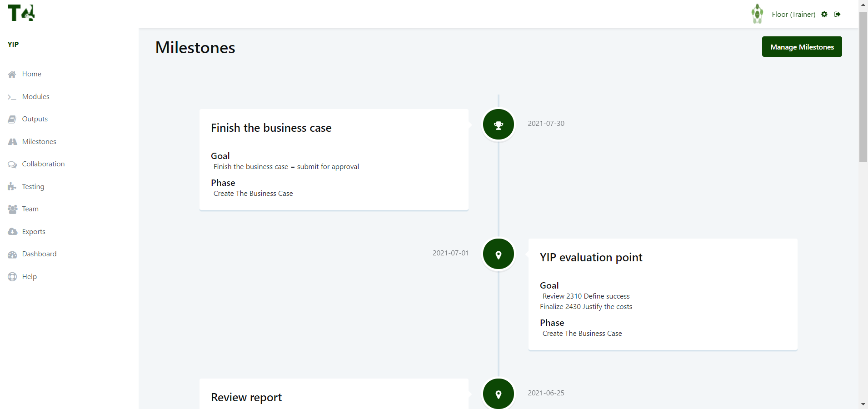Select the Collaboration chat icon
This screenshot has width=868, height=409.
pos(12,164)
